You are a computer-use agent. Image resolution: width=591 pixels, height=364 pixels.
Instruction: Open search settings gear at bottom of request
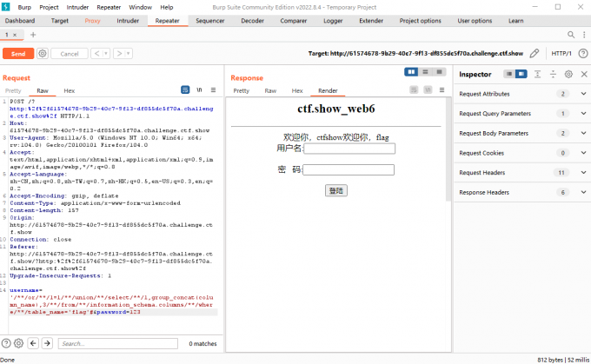point(19,343)
